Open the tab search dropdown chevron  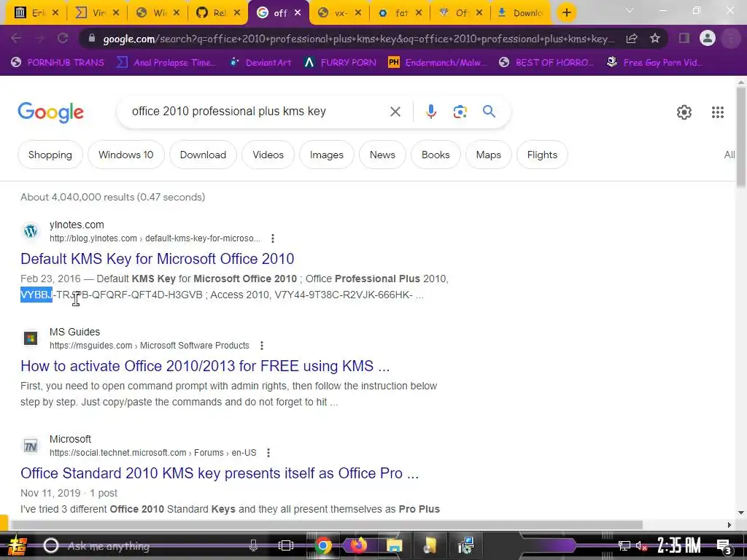(x=630, y=10)
